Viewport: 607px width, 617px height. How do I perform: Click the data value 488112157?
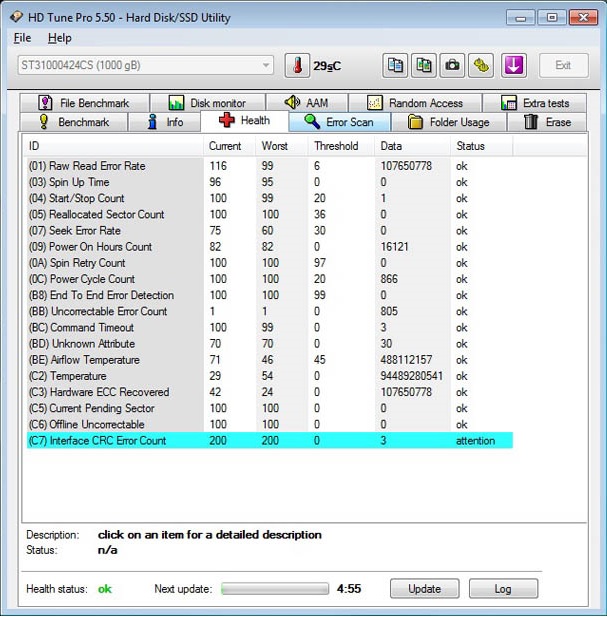click(406, 360)
